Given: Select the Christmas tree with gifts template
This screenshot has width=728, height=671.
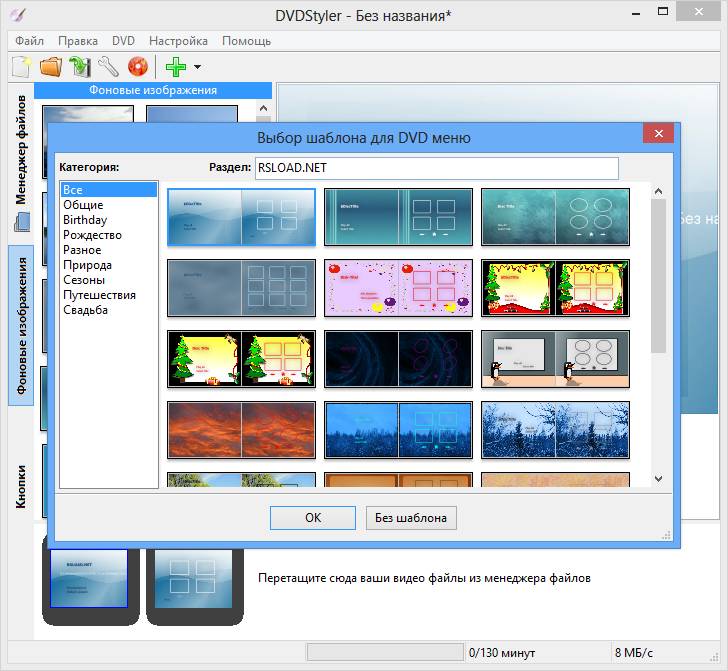Looking at the screenshot, I should (241, 359).
